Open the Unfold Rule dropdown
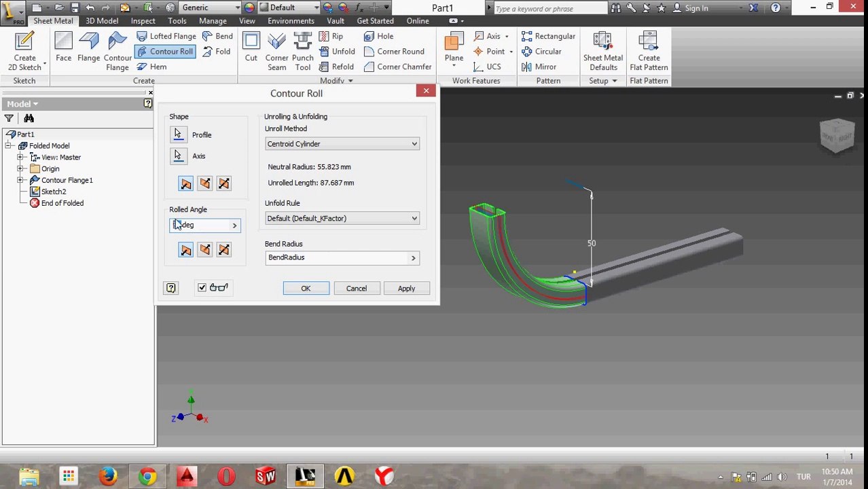 tap(342, 218)
